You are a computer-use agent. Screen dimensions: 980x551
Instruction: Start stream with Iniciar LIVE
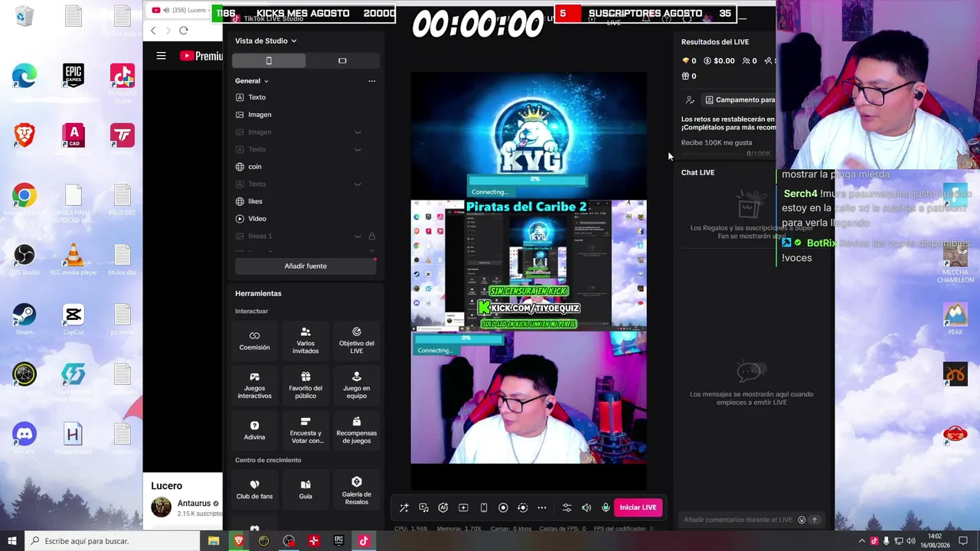click(x=638, y=507)
